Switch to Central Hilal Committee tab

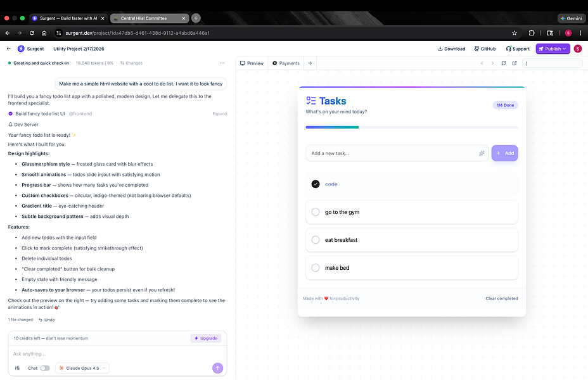point(144,18)
